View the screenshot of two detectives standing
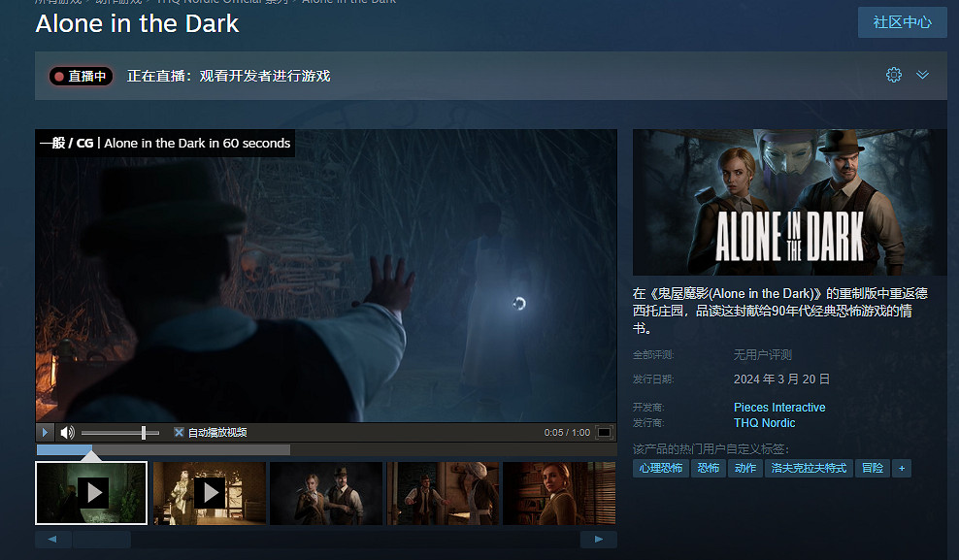 [325, 493]
